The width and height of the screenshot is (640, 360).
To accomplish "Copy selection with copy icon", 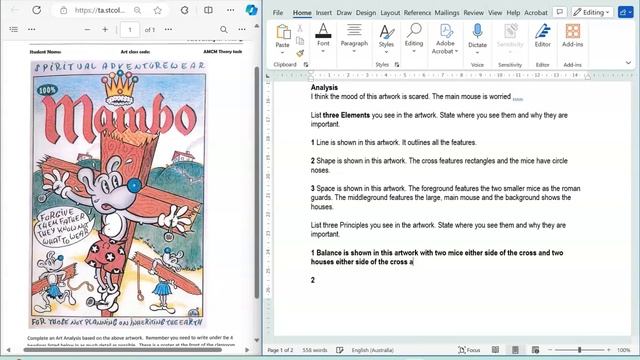I will 300,40.
